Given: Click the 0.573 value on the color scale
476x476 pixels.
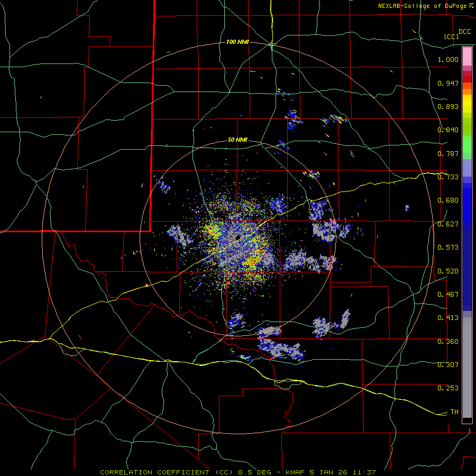Looking at the screenshot, I should (x=448, y=248).
